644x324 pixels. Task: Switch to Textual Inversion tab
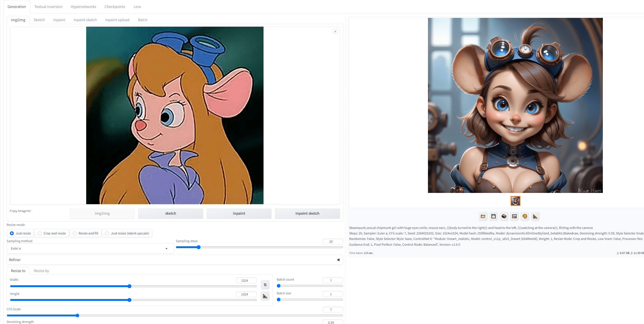tap(48, 7)
